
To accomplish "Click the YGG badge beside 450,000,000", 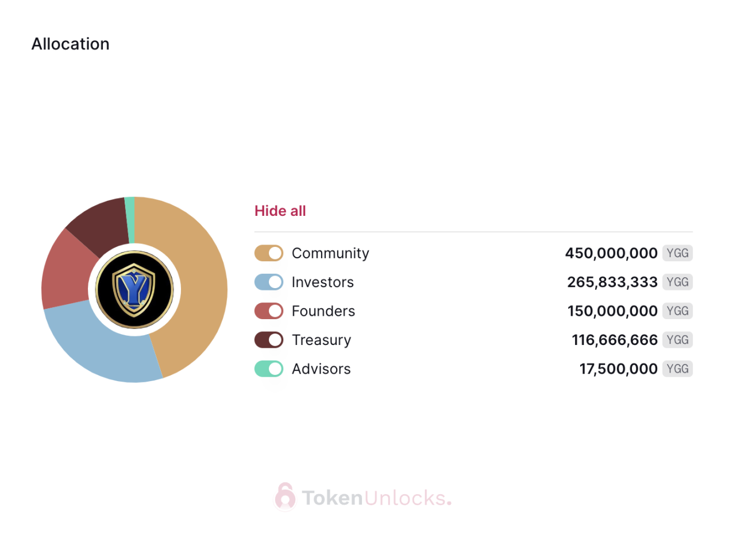I will tap(678, 253).
